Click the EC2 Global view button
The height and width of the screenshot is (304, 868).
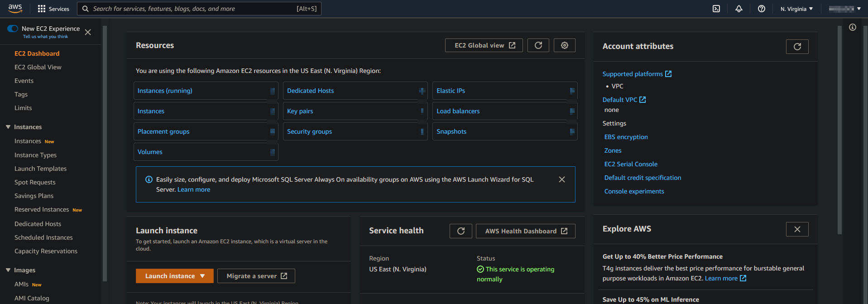[484, 45]
